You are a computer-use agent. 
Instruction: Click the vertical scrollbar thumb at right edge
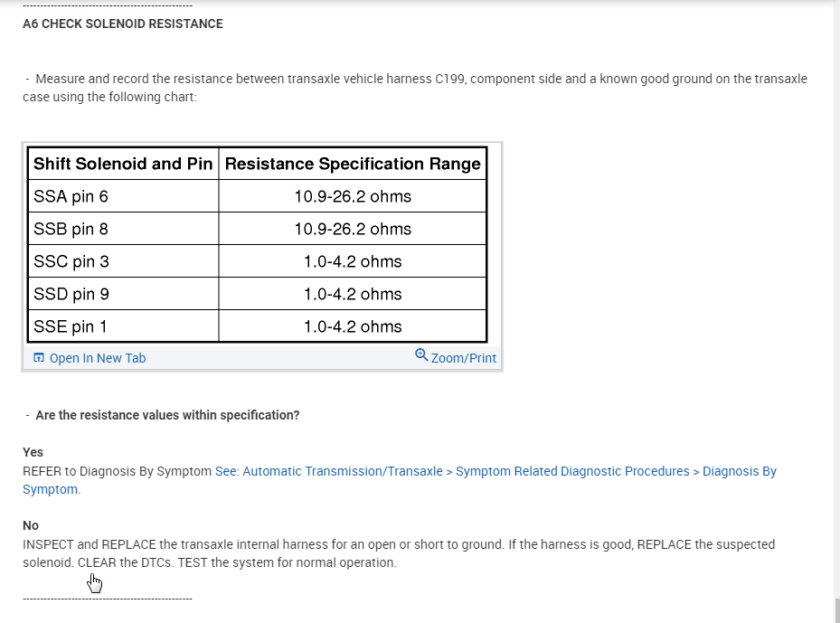(x=835, y=610)
